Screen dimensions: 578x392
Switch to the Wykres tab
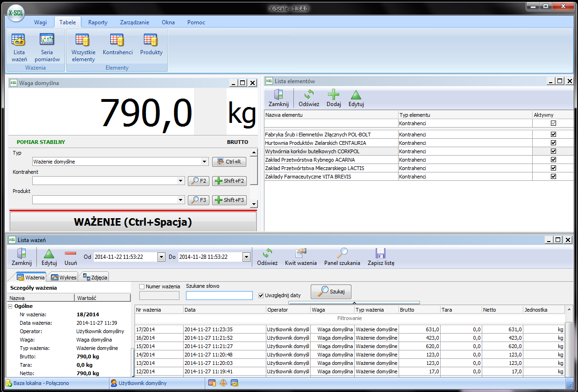(64, 277)
